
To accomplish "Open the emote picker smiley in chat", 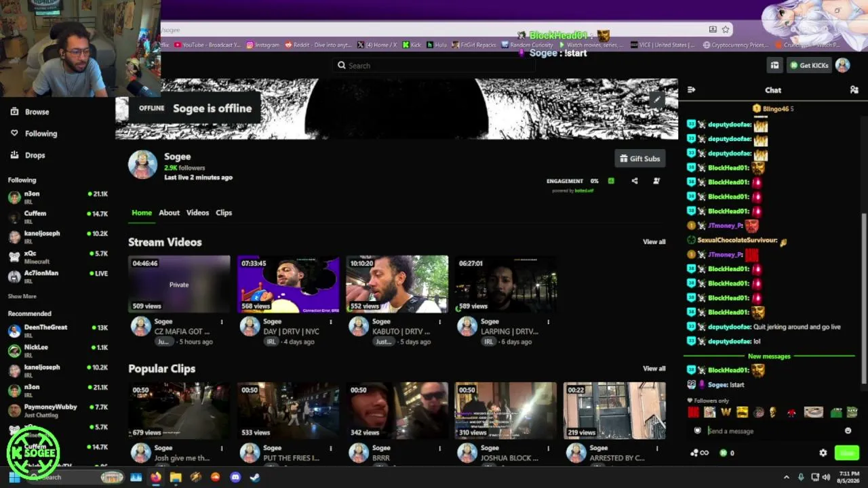I will (x=848, y=431).
